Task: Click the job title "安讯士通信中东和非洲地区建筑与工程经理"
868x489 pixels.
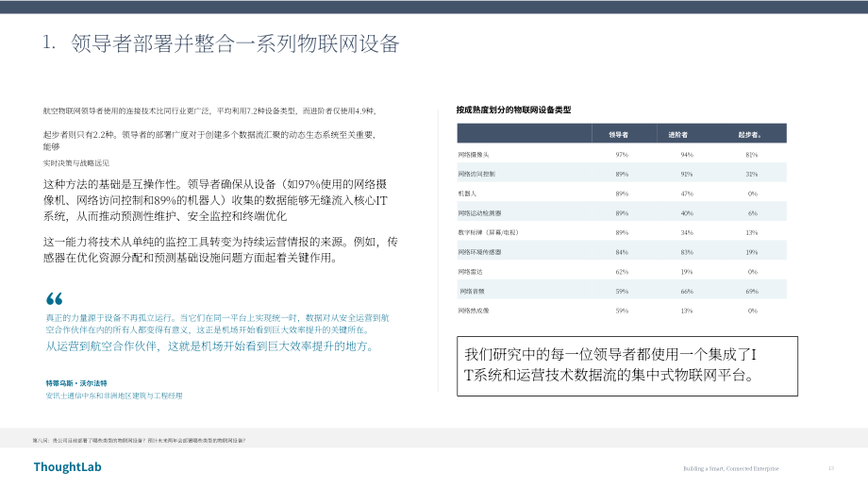Action: coord(114,396)
